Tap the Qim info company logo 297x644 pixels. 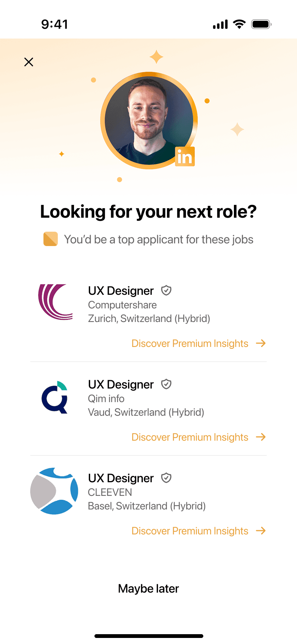[x=55, y=397]
